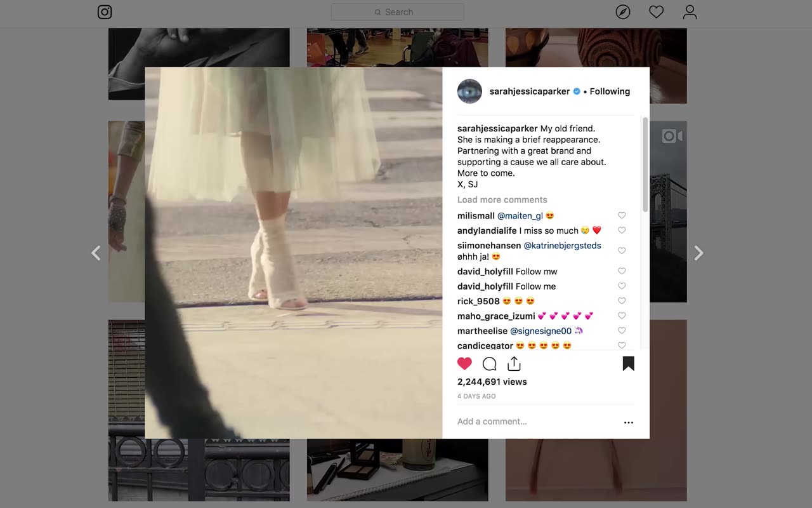Unlike the post with red heart

tap(464, 364)
